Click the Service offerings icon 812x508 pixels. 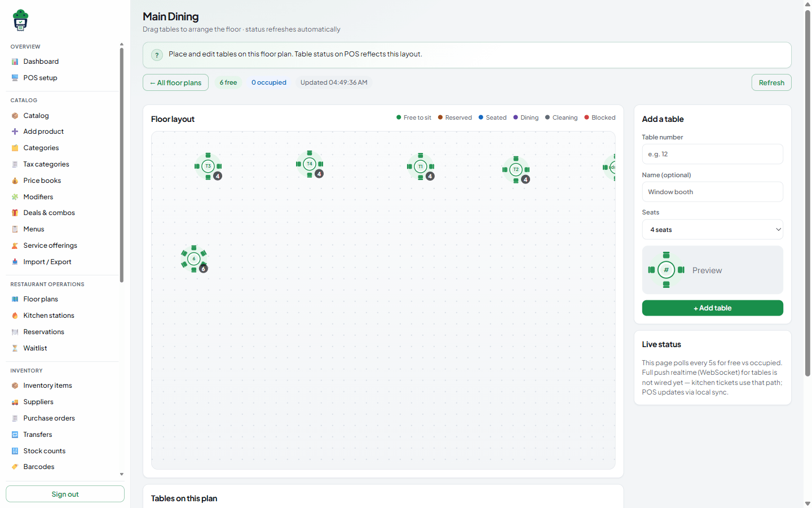click(x=15, y=246)
